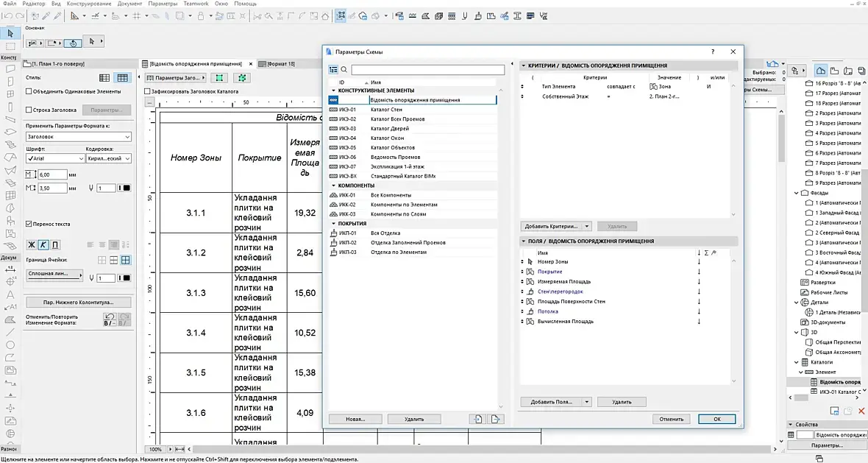Enable Объединить Одинаковые Элементы checkbox
Viewport: 868px width, 463px height.
pos(29,91)
